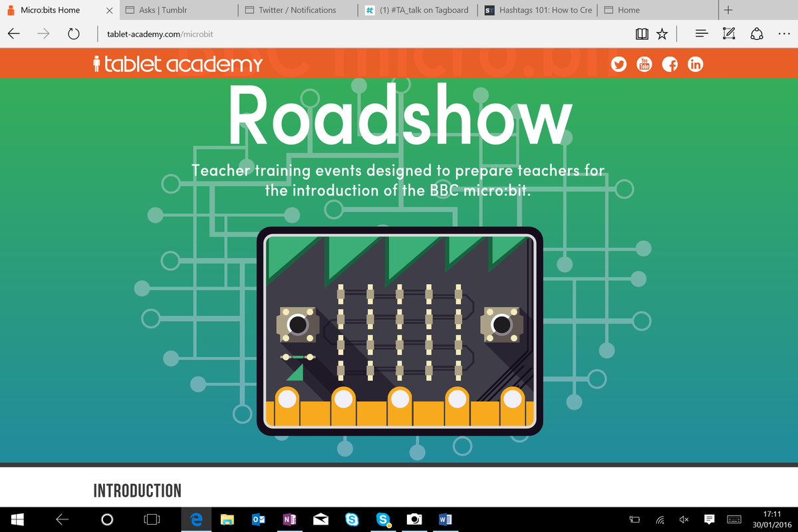Open a new browser tab
Screen dimensions: 798x532
[728, 10]
